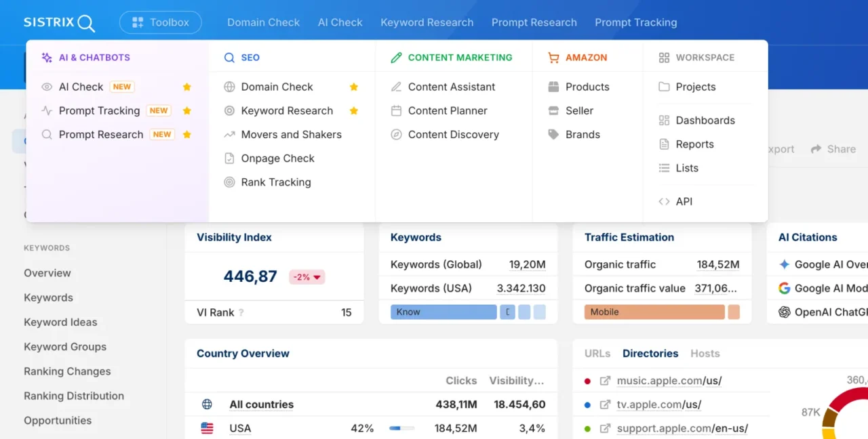Open AI Check in top navigation
The height and width of the screenshot is (439, 868).
point(340,22)
